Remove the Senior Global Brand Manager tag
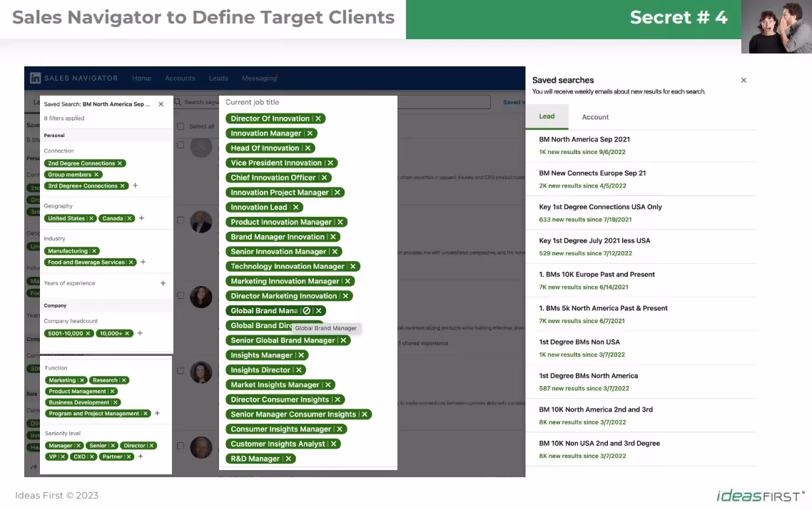Image resolution: width=812 pixels, height=510 pixels. pyautogui.click(x=343, y=340)
